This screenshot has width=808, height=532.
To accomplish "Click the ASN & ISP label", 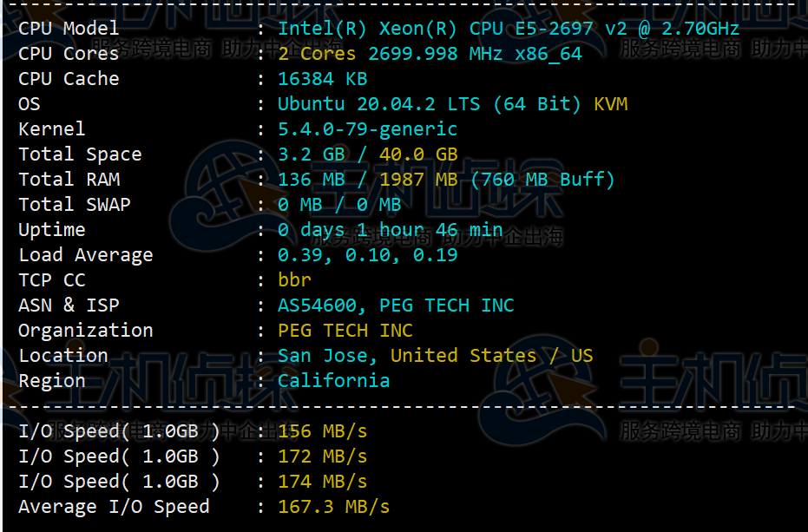I will click(69, 305).
